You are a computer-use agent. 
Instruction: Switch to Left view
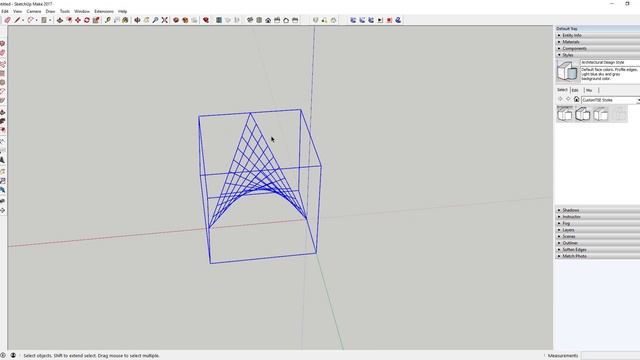pos(295,20)
